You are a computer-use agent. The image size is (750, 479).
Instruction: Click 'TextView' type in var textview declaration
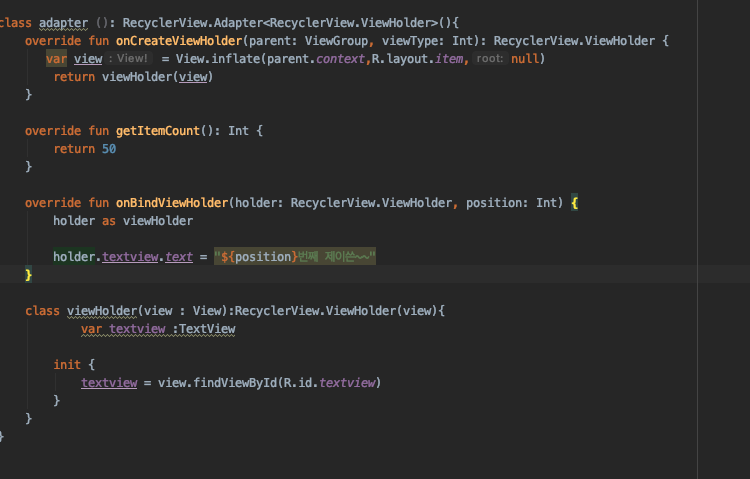[x=207, y=329]
